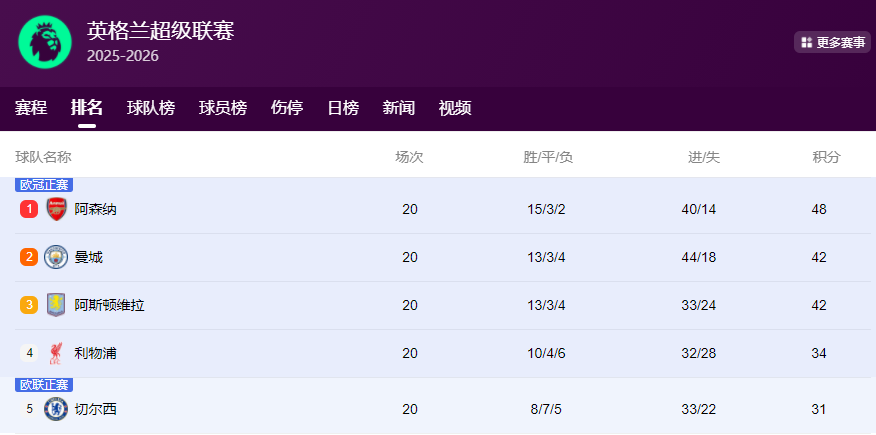Click the Premier League lion logo
The width and height of the screenshot is (876, 435).
point(45,42)
